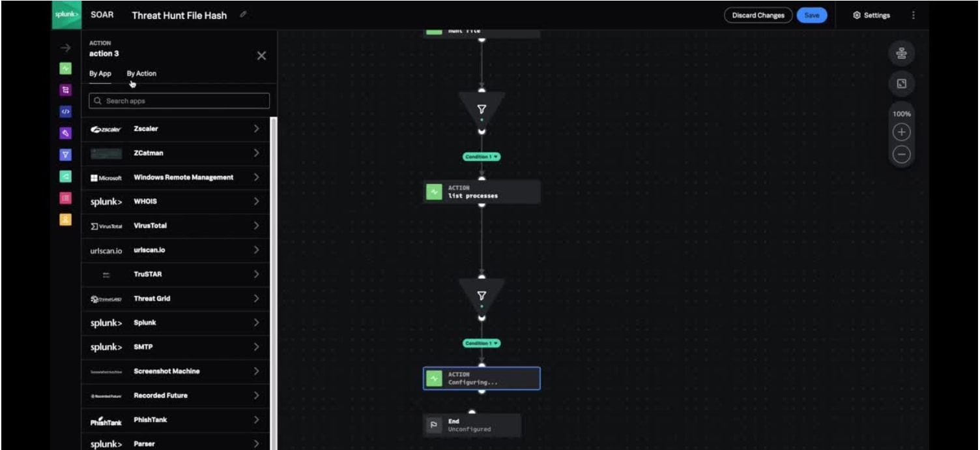Click Discard Changes button
Screen dimensions: 980x450
click(758, 15)
